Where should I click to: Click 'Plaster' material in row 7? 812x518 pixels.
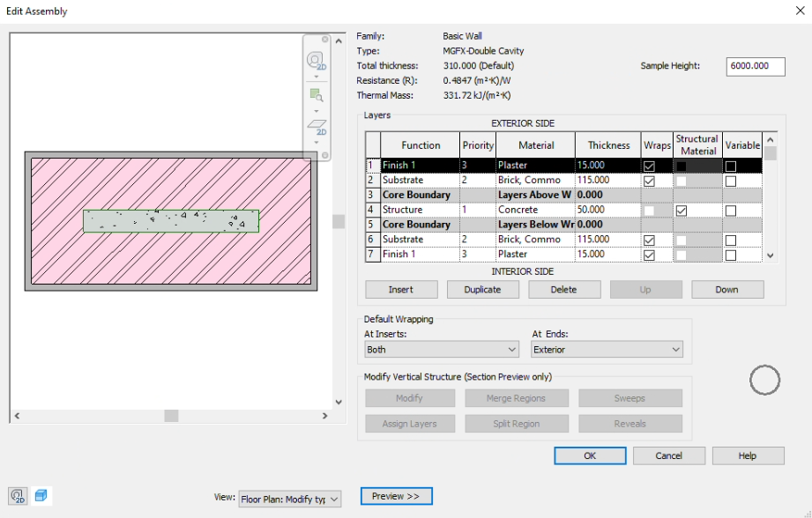(x=535, y=254)
